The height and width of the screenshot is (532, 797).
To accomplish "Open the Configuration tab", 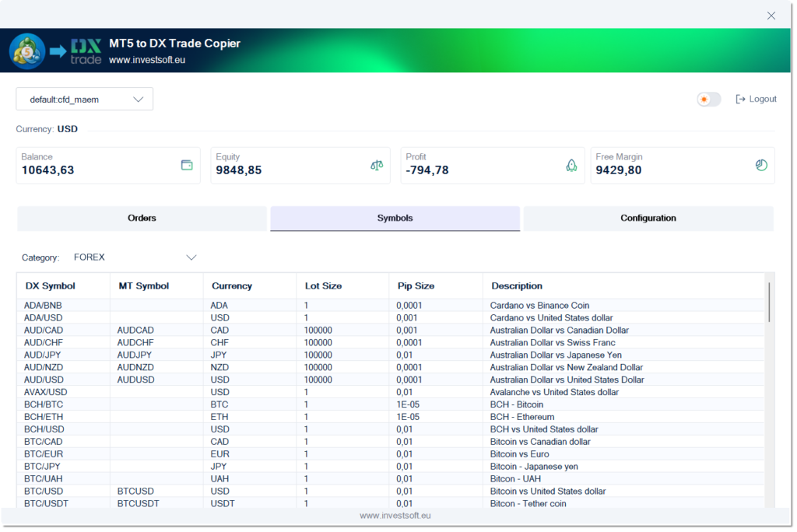I will 648,219.
